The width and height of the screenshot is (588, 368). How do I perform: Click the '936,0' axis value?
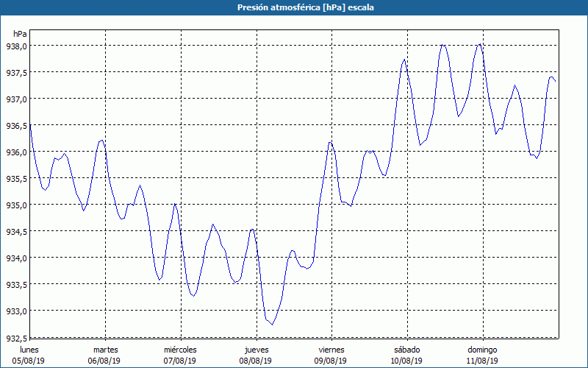click(x=16, y=152)
